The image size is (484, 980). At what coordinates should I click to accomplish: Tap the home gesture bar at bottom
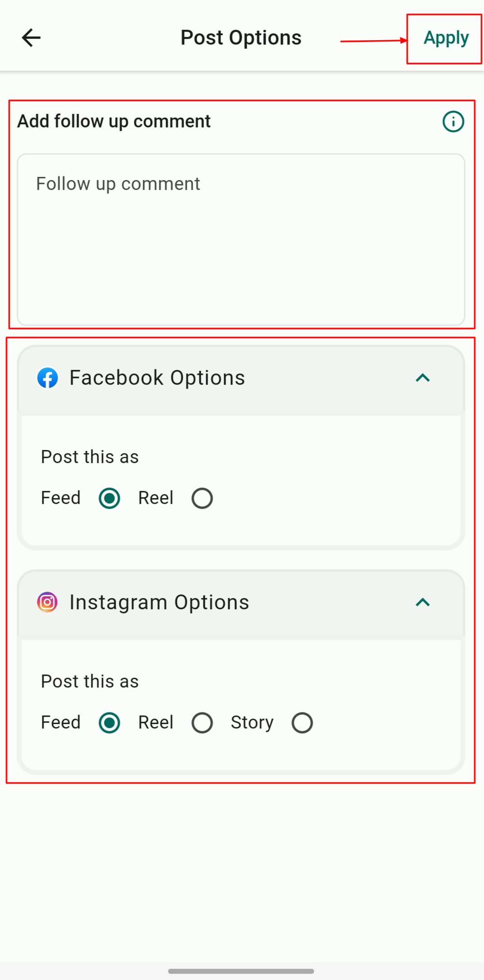coord(241,971)
